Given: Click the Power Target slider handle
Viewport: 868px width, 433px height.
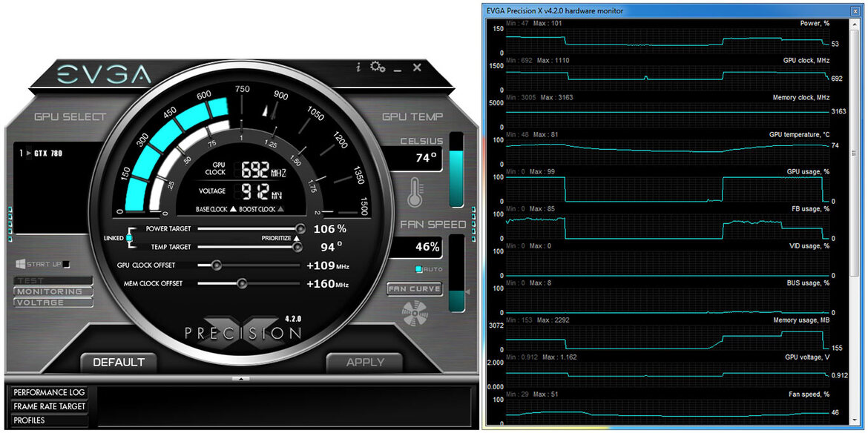Looking at the screenshot, I should pos(300,228).
